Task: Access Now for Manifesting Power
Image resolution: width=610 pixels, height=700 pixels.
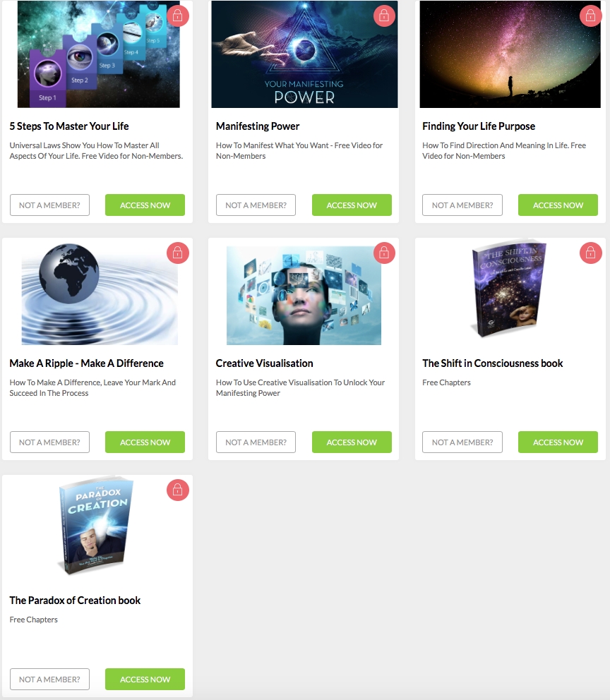Action: [x=352, y=205]
